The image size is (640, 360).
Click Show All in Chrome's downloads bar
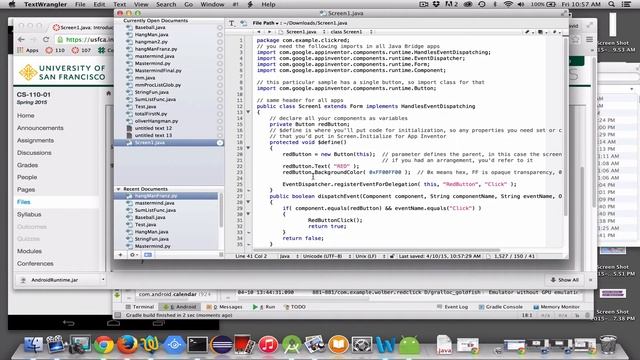click(565, 280)
